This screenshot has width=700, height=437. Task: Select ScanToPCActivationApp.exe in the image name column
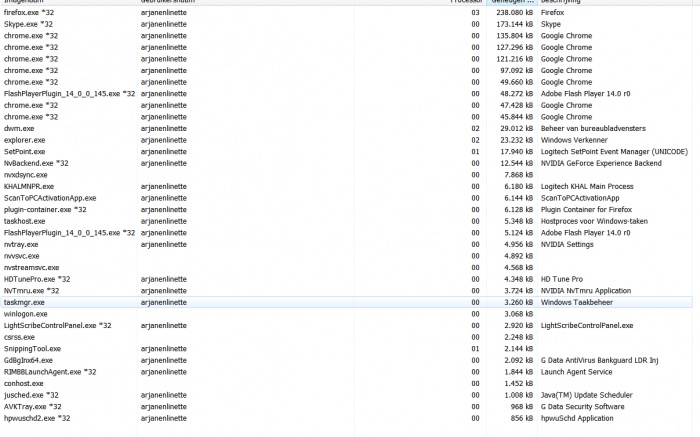coord(50,198)
